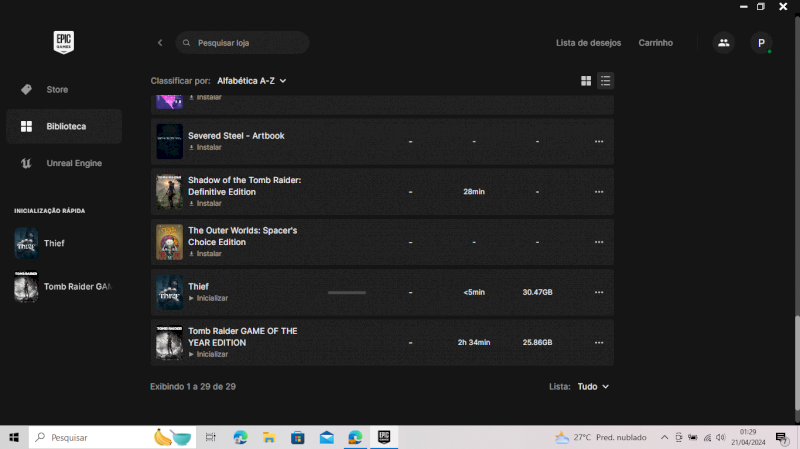The image size is (800, 449).
Task: Open the Unreal Engine section label
Action: 74,163
